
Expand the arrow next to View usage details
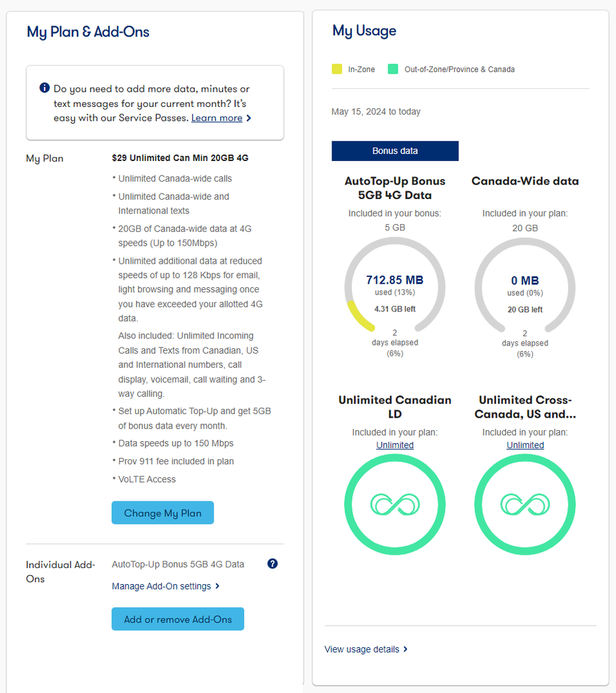(x=406, y=649)
